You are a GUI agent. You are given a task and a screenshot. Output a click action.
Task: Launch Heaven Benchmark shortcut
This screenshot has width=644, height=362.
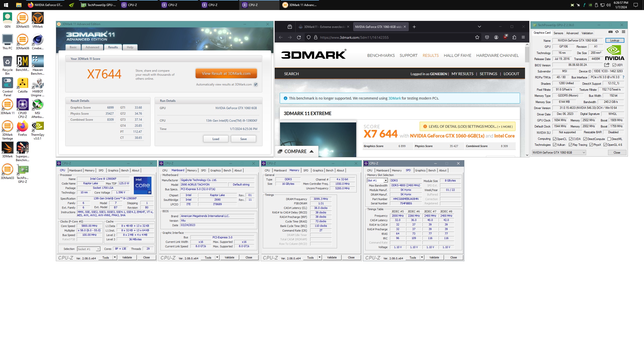coord(37,65)
